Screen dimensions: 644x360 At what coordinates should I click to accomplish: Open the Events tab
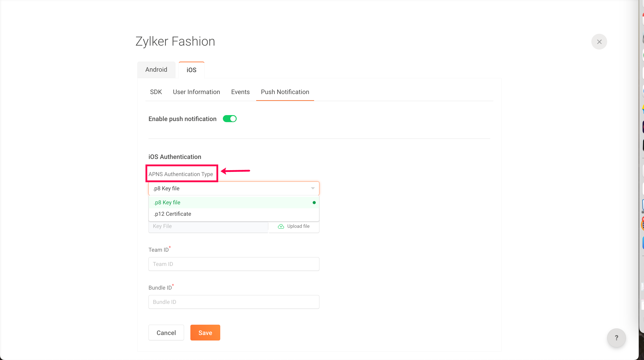tap(240, 92)
